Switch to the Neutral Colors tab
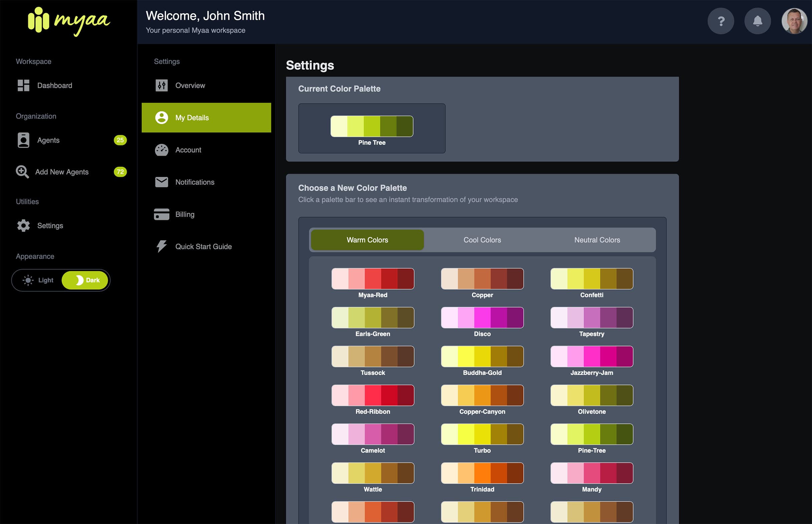 [597, 240]
